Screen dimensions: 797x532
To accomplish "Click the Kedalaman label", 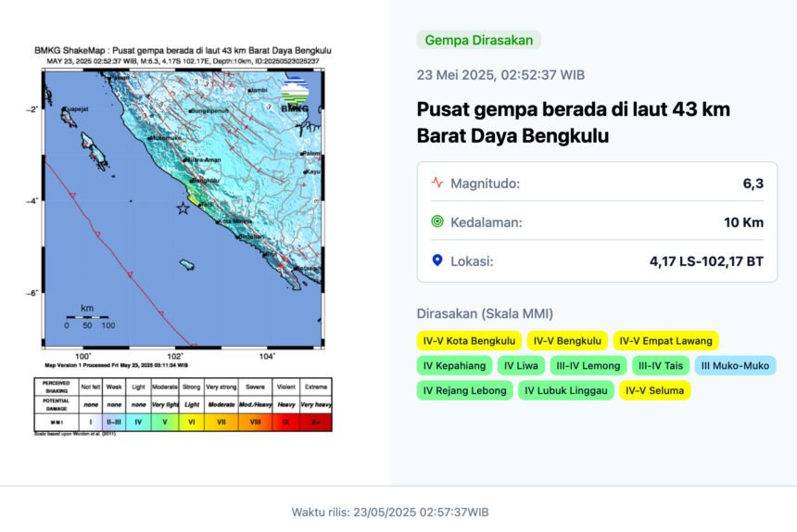I will pos(486,222).
